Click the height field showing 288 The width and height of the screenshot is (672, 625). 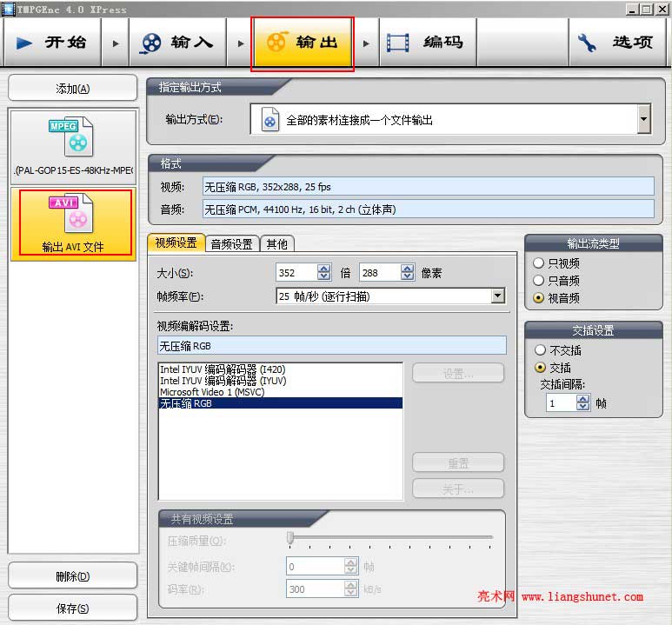click(380, 272)
